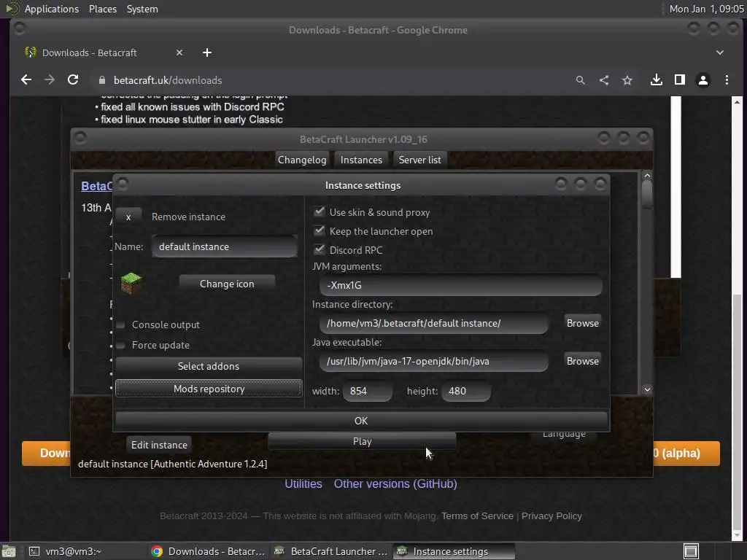Switch to launcher Changelog tab
This screenshot has height=560, width=747.
pyautogui.click(x=302, y=160)
